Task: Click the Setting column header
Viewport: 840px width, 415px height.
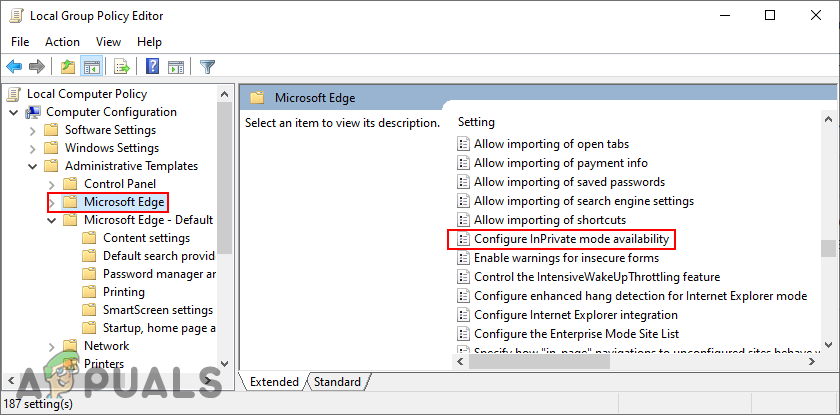Action: [x=476, y=121]
